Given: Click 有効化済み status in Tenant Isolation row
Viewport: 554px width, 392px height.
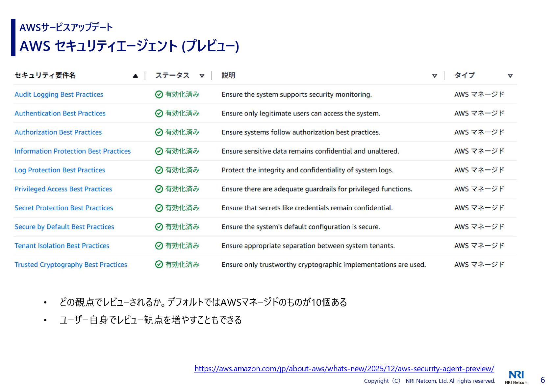Looking at the screenshot, I should tap(182, 246).
